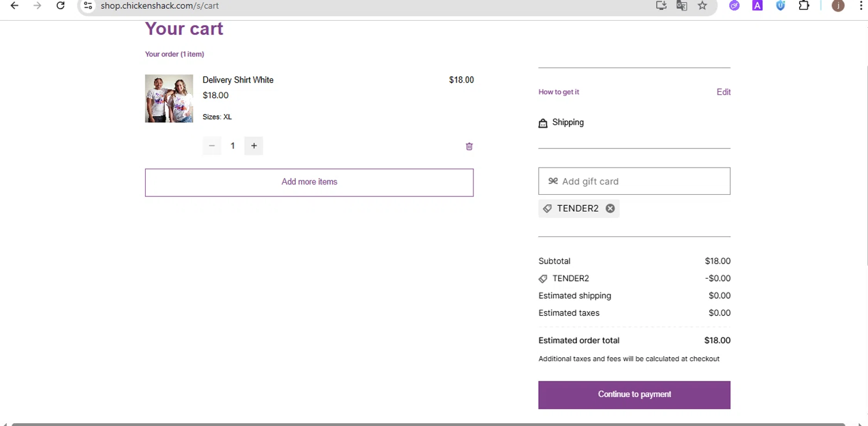
Task: Open the Extensions puzzle menu
Action: pyautogui.click(x=804, y=6)
